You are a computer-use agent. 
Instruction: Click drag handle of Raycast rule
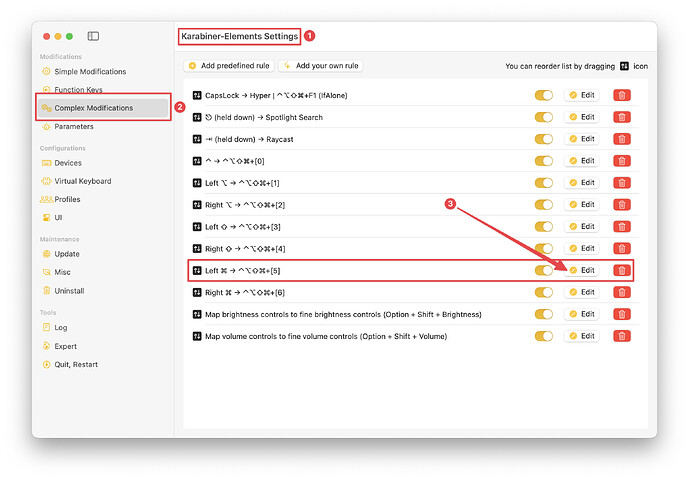coord(197,139)
